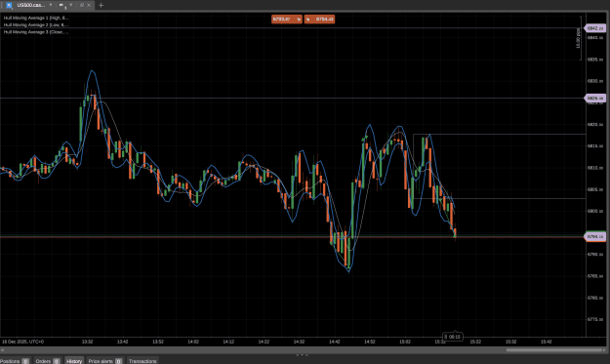Close the US500 chart tab
610x364 pixels.
pos(89,5)
